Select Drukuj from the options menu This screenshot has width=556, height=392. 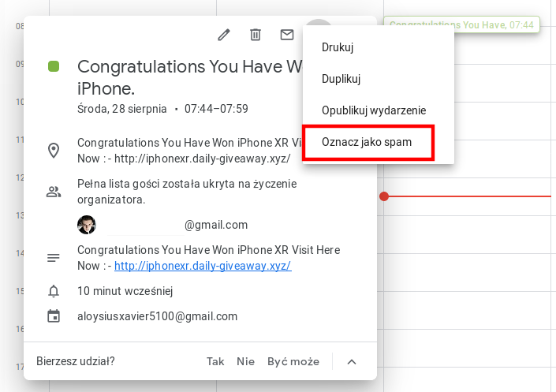pos(338,47)
